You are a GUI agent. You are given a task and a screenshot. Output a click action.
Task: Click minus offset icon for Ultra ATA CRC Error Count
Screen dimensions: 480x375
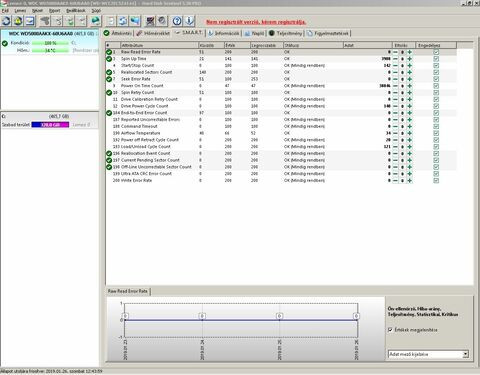pyautogui.click(x=395, y=174)
